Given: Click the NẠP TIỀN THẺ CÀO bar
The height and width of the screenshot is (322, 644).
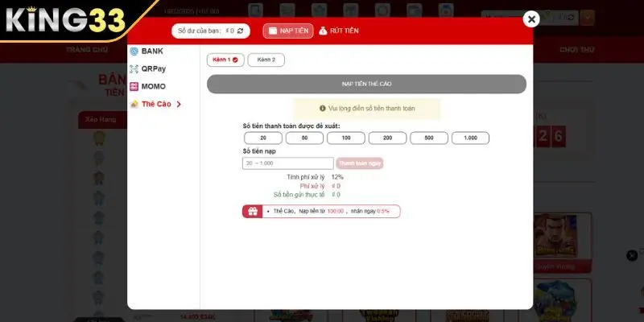Looking at the screenshot, I should click(x=366, y=84).
